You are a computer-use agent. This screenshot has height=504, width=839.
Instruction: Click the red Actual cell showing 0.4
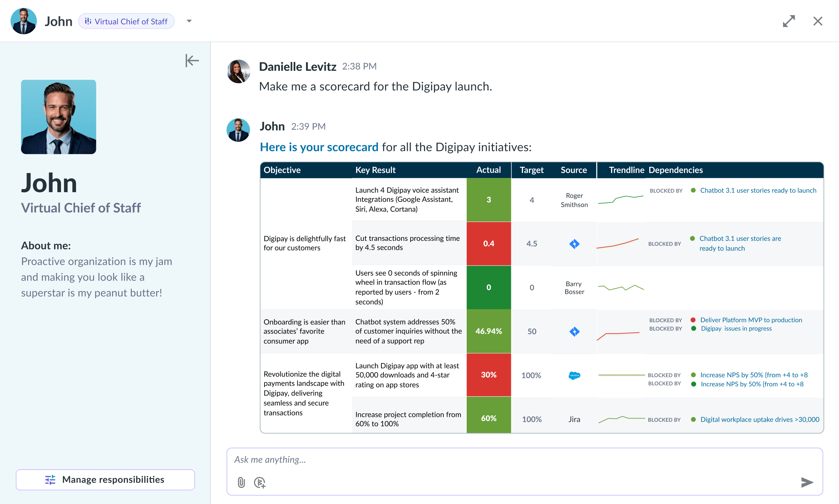tap(488, 243)
